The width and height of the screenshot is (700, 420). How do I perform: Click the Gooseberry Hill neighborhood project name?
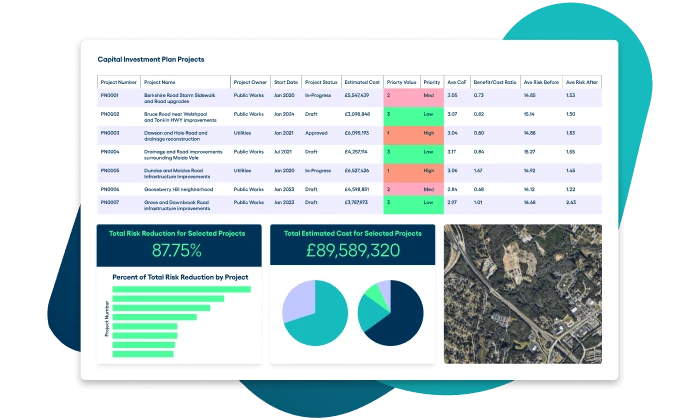pyautogui.click(x=178, y=189)
